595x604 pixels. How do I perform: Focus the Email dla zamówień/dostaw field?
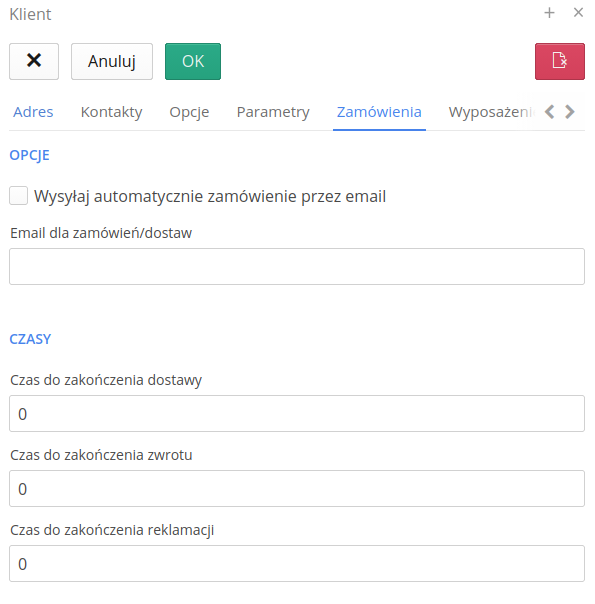point(297,267)
